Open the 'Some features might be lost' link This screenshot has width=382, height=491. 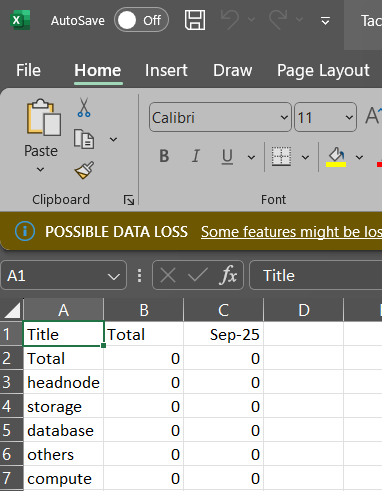click(x=291, y=232)
